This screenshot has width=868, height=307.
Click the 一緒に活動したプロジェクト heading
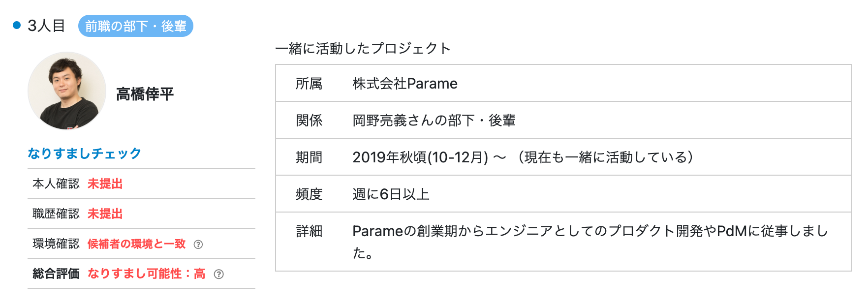tap(363, 48)
